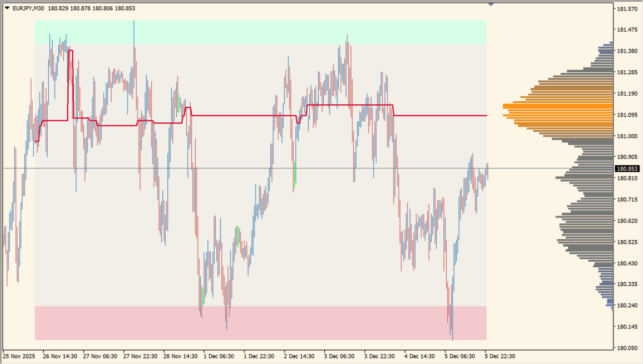The height and width of the screenshot is (364, 643).
Task: Click the 5 Dec 22:30 time label
Action: tap(500, 356)
